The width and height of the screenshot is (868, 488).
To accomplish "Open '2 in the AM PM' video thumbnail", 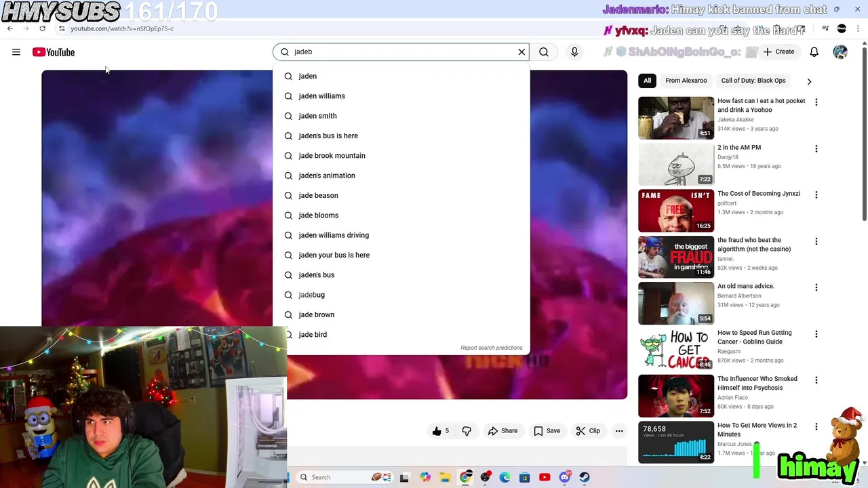I will 676,164.
